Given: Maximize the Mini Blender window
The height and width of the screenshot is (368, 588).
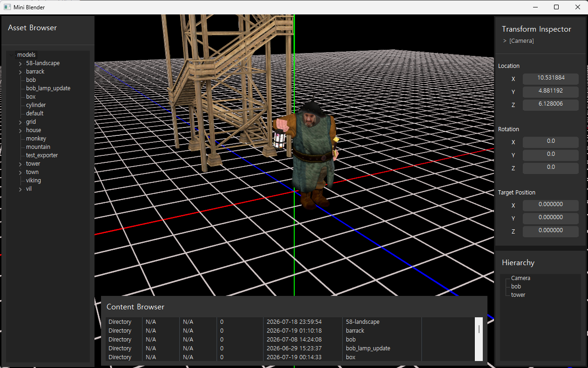Looking at the screenshot, I should 556,7.
